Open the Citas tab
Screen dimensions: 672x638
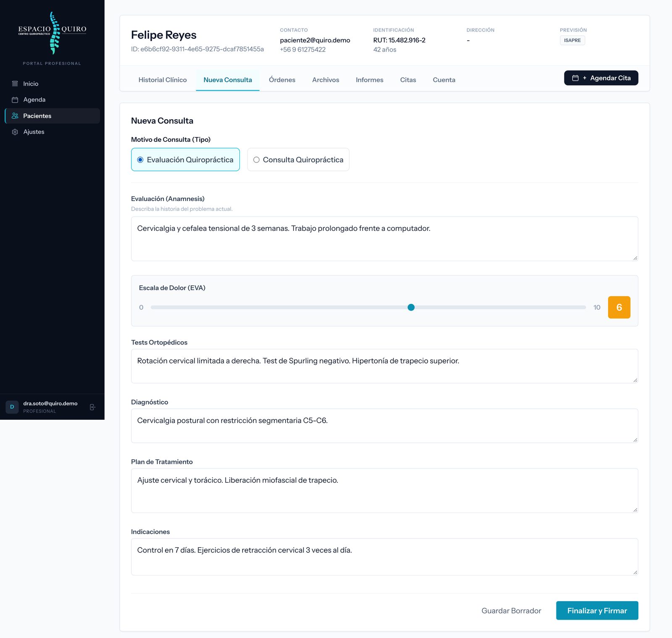408,80
